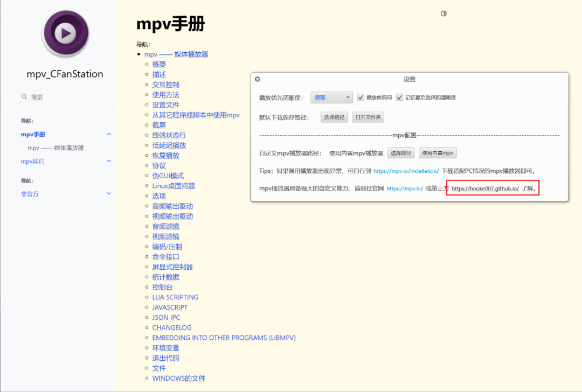Toggle the 播放前询问 checkbox
Image resolution: width=582 pixels, height=392 pixels.
point(361,97)
